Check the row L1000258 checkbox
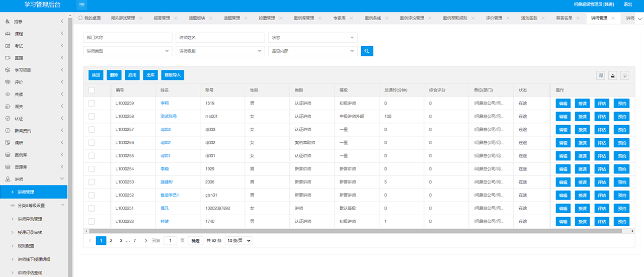 [x=92, y=116]
